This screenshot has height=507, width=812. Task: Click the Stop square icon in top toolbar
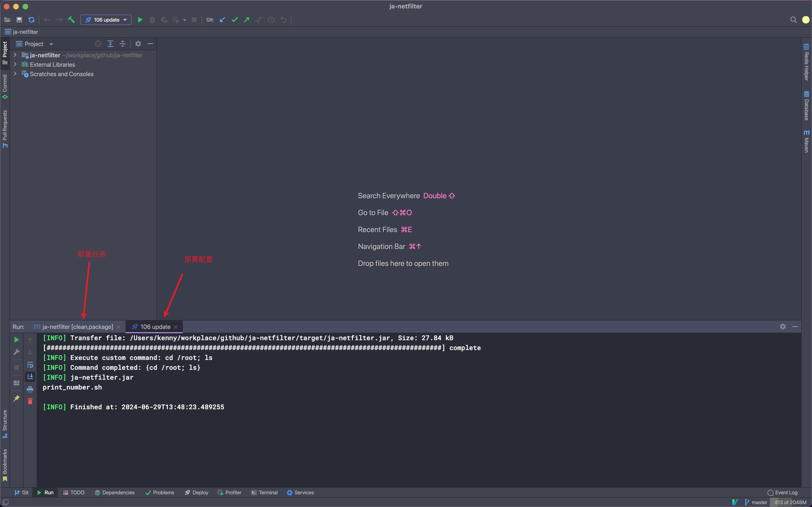[194, 20]
